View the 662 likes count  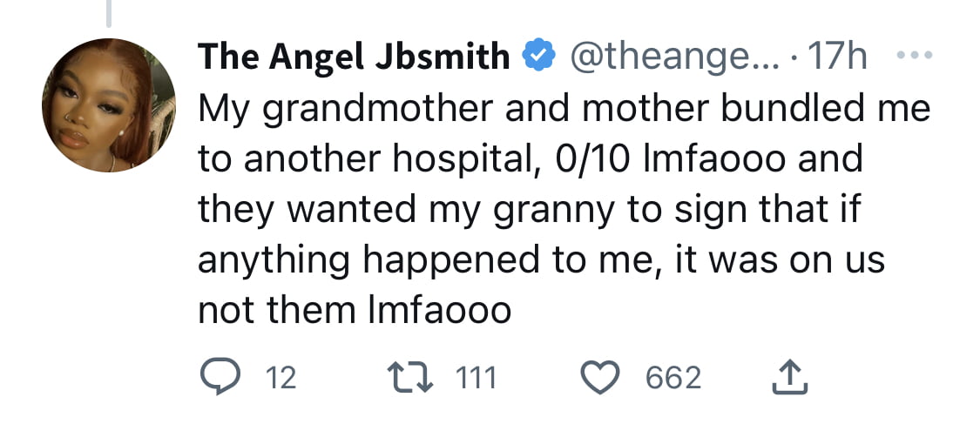673,379
